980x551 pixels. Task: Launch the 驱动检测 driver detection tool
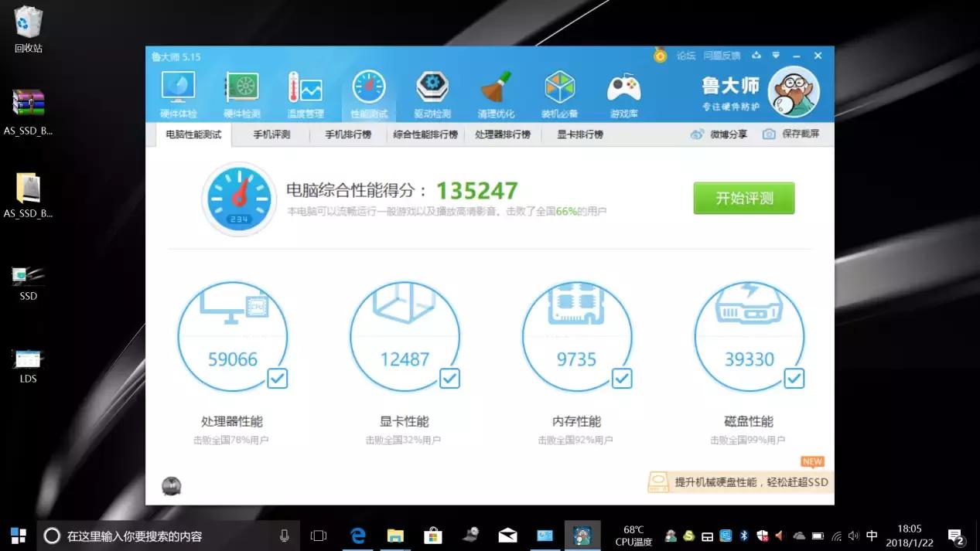pyautogui.click(x=432, y=91)
